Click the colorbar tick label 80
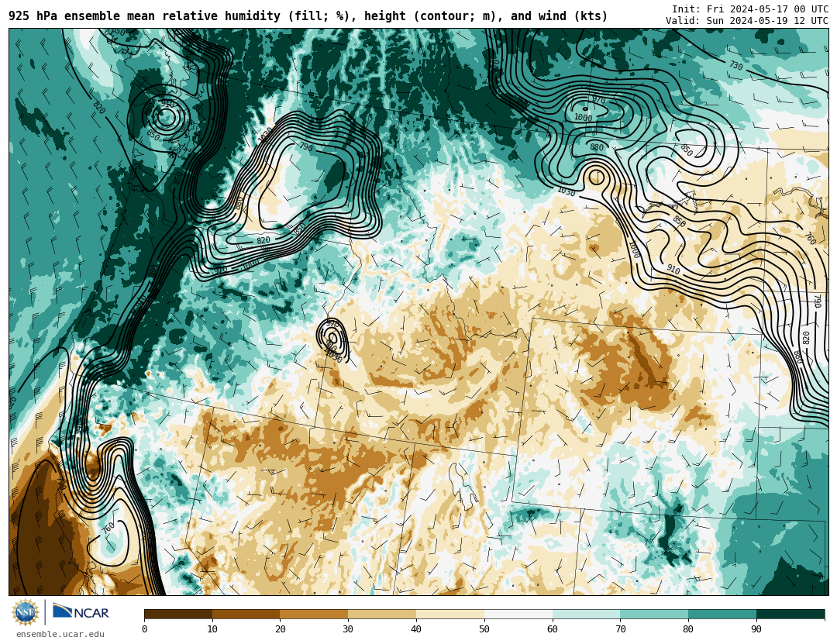837x644 pixels. click(688, 629)
